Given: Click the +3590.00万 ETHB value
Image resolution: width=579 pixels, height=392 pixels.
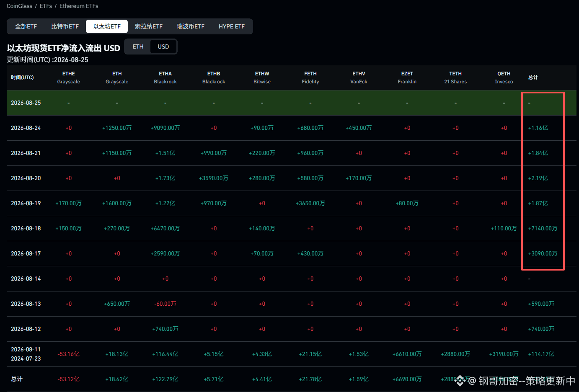Looking at the screenshot, I should [214, 178].
